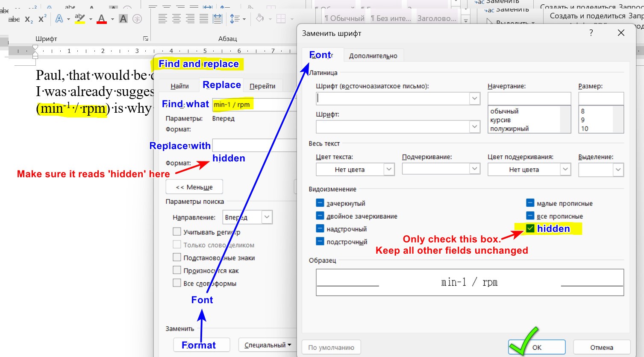Expand the font color dropdown arrow
Viewport: 644px width, 357px height.
112,19
